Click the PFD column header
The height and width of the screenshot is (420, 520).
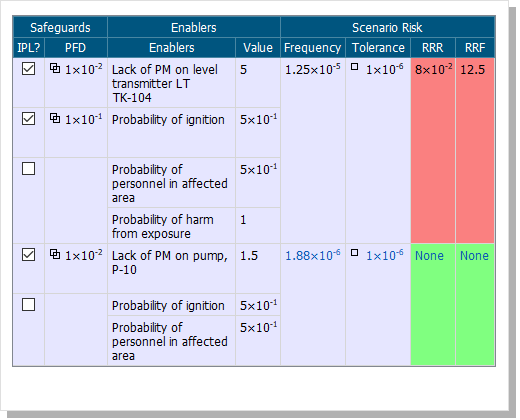point(76,48)
